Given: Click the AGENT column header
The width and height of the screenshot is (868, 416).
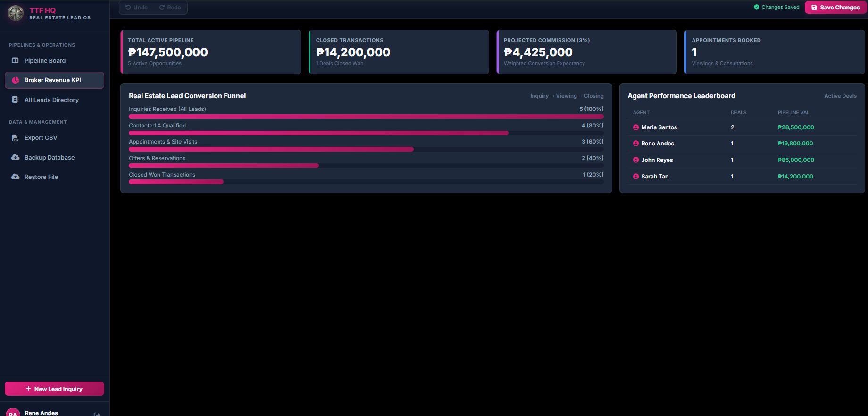Looking at the screenshot, I should [641, 112].
